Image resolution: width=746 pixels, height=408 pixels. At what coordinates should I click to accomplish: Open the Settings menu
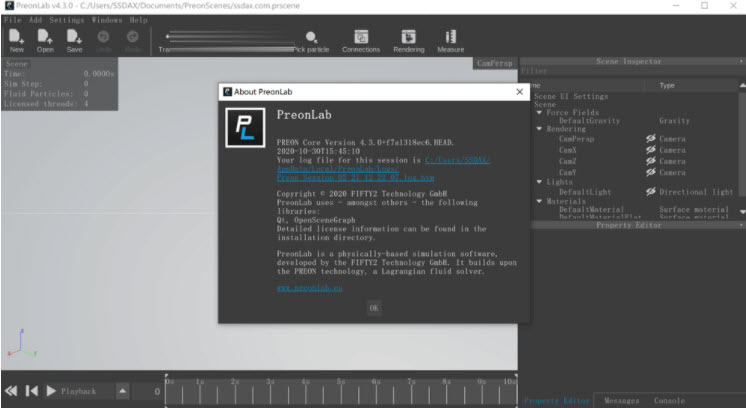(x=67, y=19)
